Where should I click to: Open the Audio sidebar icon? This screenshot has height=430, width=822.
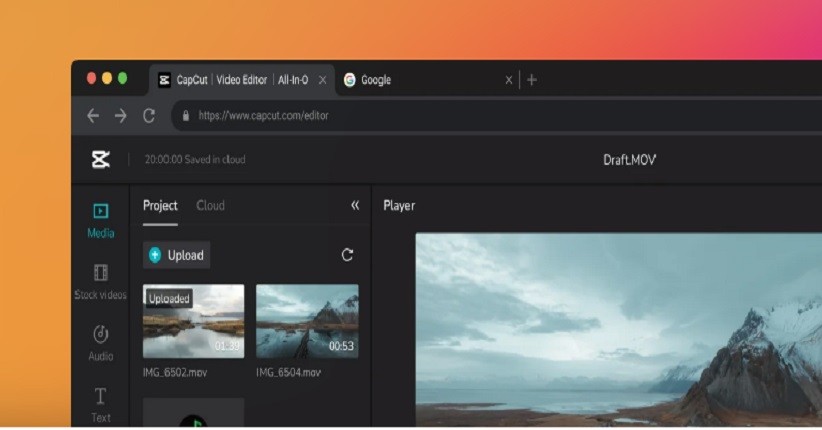[x=100, y=334]
